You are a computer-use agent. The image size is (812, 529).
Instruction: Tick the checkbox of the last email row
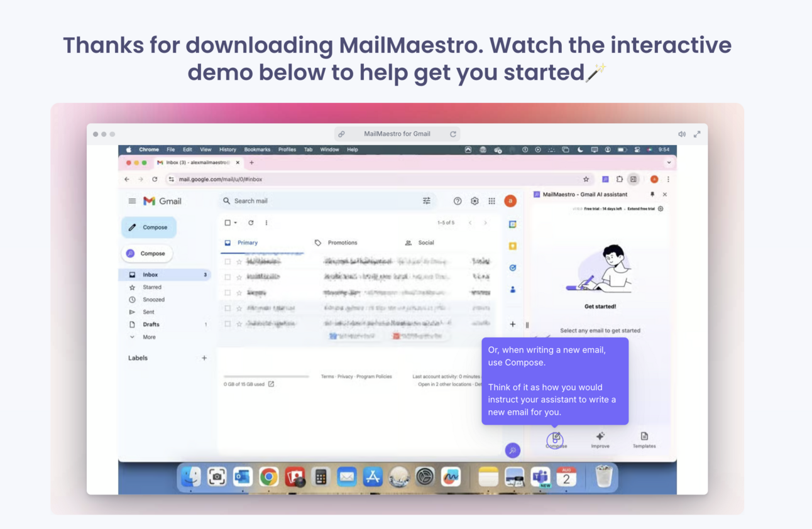point(228,324)
